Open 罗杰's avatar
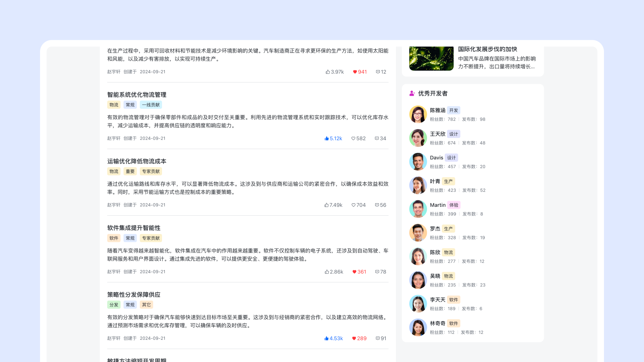This screenshot has width=644, height=362. pyautogui.click(x=418, y=233)
